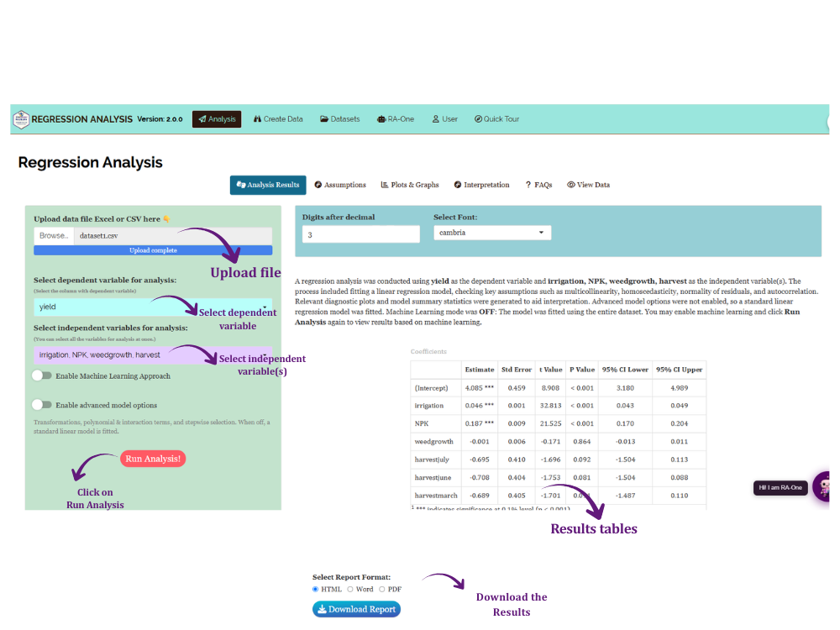Open the User profile menu
The image size is (840, 630).
(x=445, y=119)
